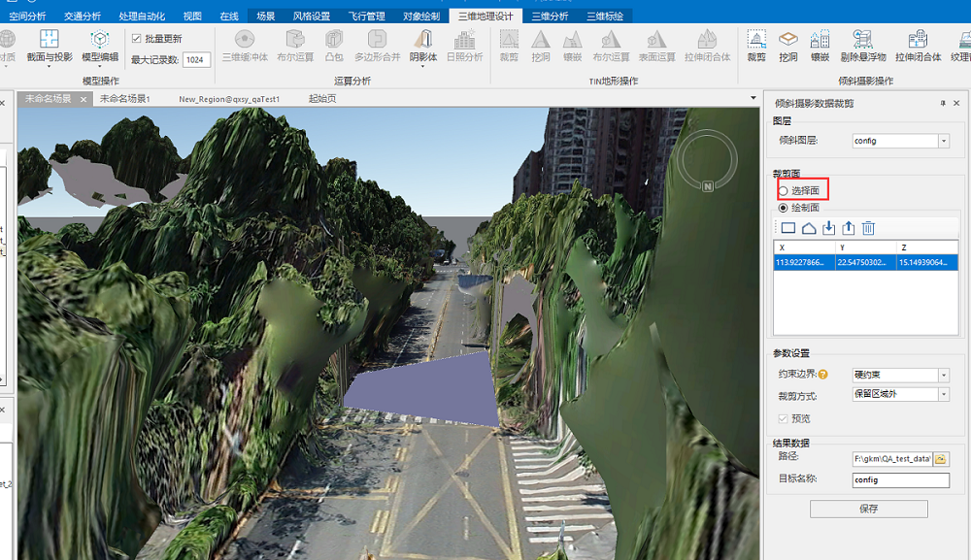Switch to the 交通分析 ribbon tab

pyautogui.click(x=82, y=16)
